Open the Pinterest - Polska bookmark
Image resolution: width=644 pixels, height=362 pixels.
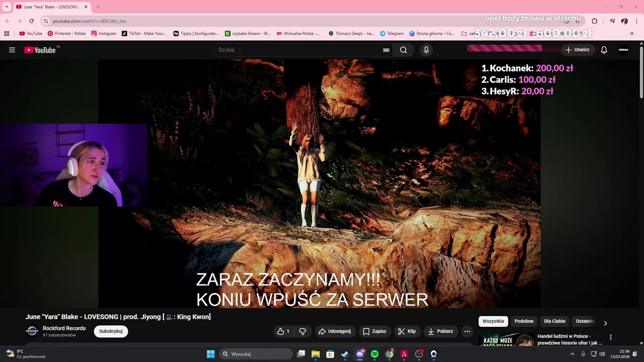[66, 34]
